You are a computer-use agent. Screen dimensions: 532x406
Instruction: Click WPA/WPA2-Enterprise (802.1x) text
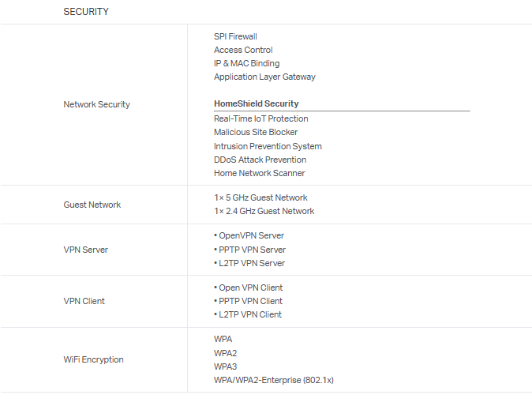point(273,380)
